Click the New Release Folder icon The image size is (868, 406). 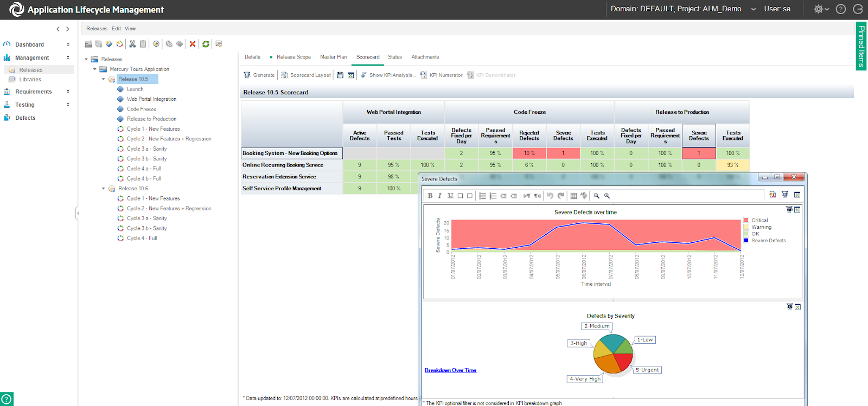(x=88, y=44)
